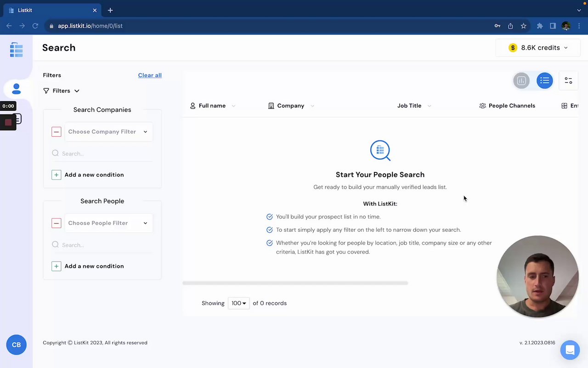This screenshot has width=588, height=368.
Task: Go forward in the browser
Action: (x=22, y=26)
